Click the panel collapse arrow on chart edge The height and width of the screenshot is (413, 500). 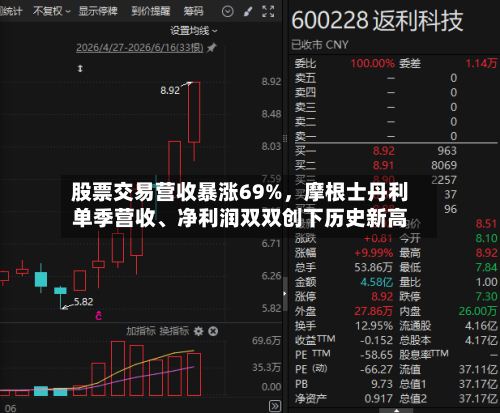point(285,294)
